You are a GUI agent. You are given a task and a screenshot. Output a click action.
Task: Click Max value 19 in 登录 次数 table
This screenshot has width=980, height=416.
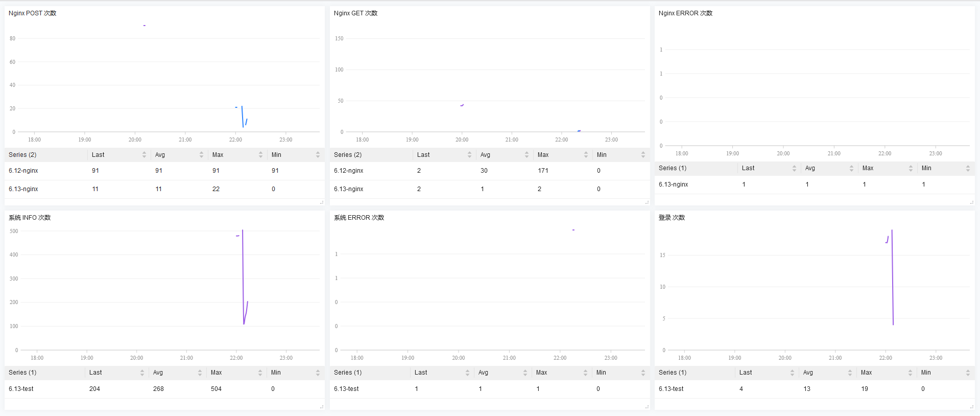pyautogui.click(x=865, y=389)
